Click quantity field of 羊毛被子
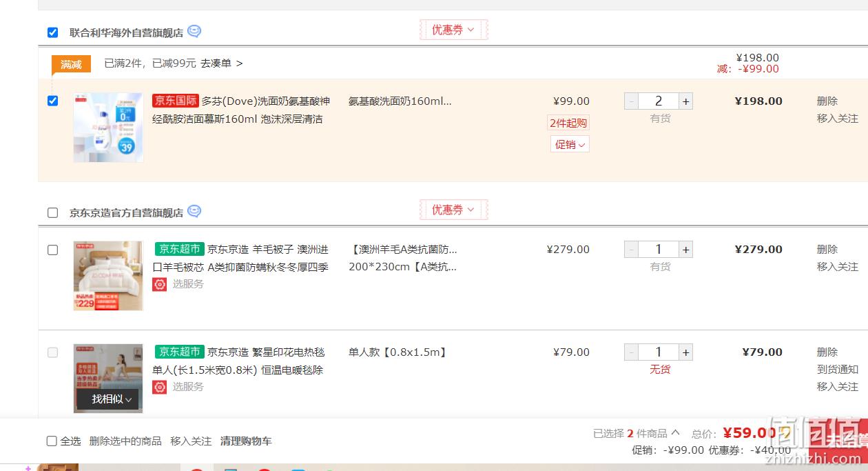868x471 pixels. click(x=659, y=250)
